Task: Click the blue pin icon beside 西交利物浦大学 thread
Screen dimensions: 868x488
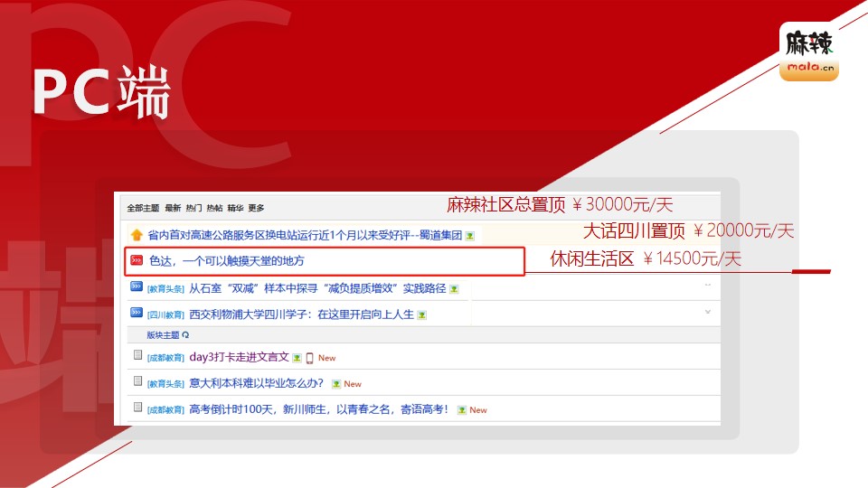Action: [137, 312]
